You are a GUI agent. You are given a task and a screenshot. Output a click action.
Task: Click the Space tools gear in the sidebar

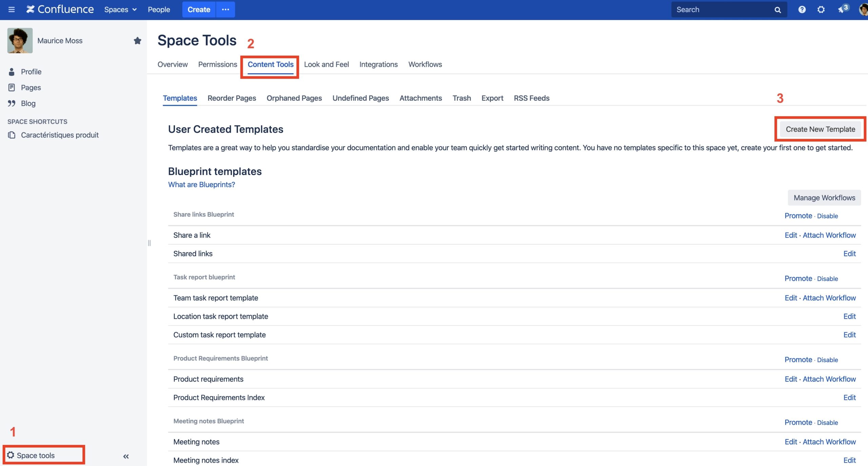pos(11,455)
